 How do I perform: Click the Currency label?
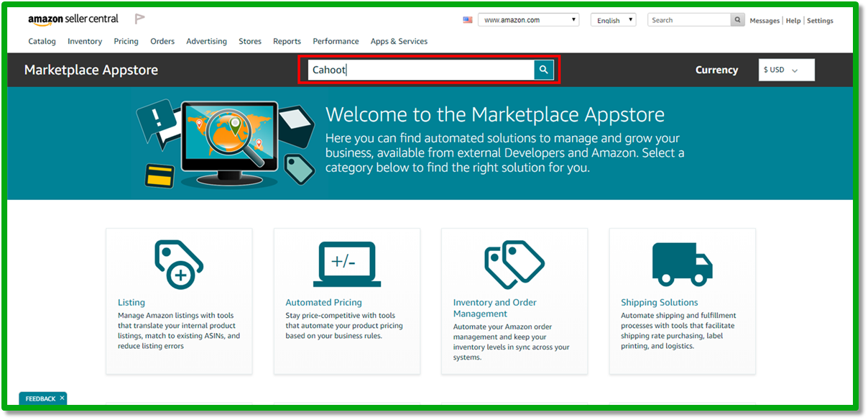point(716,70)
